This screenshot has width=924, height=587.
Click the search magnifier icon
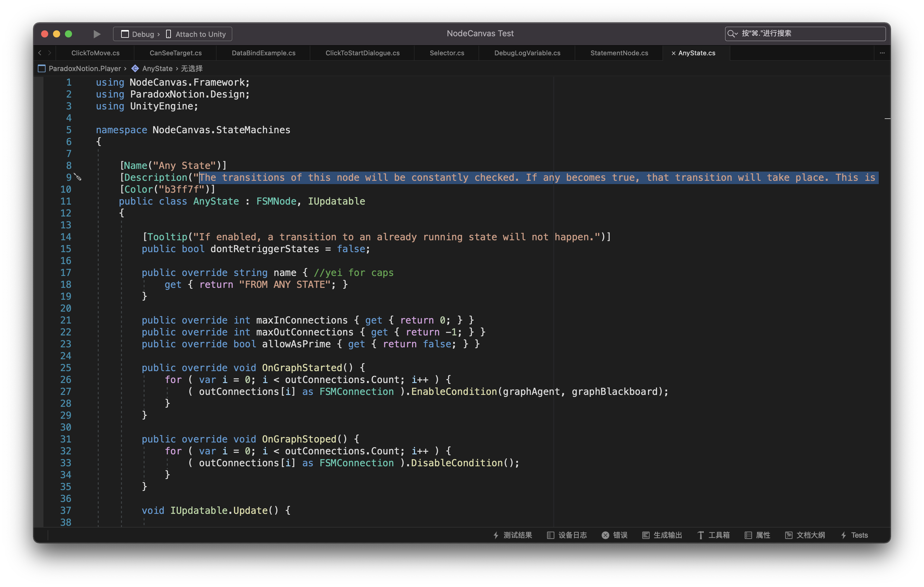[731, 33]
